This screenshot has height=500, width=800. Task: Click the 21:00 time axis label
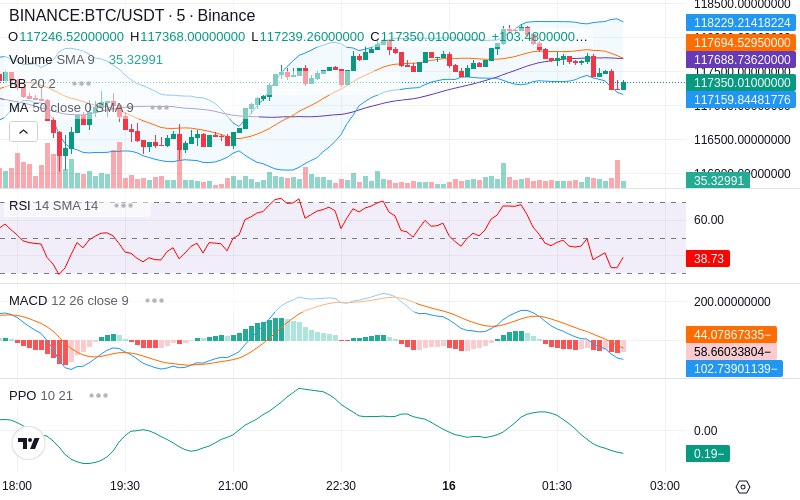[233, 486]
